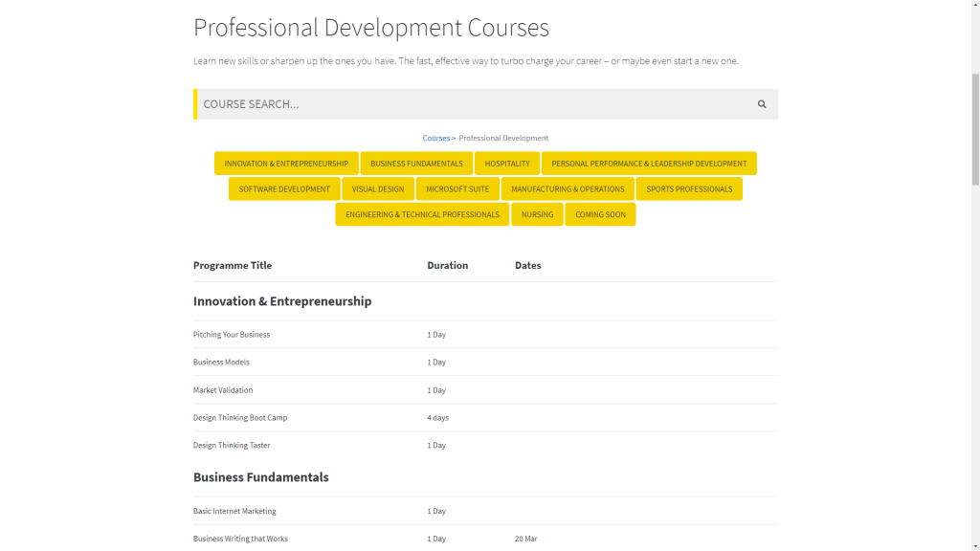This screenshot has width=980, height=551.
Task: Click the 20 Mar date cell
Action: [x=525, y=539]
